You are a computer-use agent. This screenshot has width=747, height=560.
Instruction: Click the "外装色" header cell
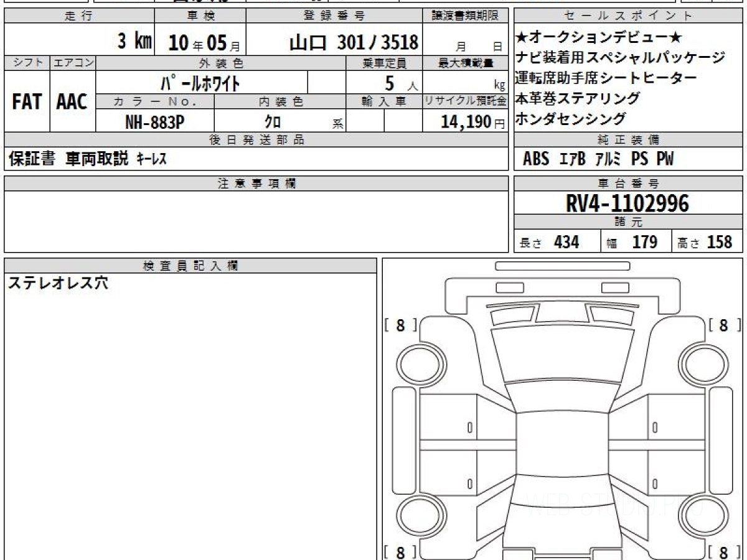[221, 63]
